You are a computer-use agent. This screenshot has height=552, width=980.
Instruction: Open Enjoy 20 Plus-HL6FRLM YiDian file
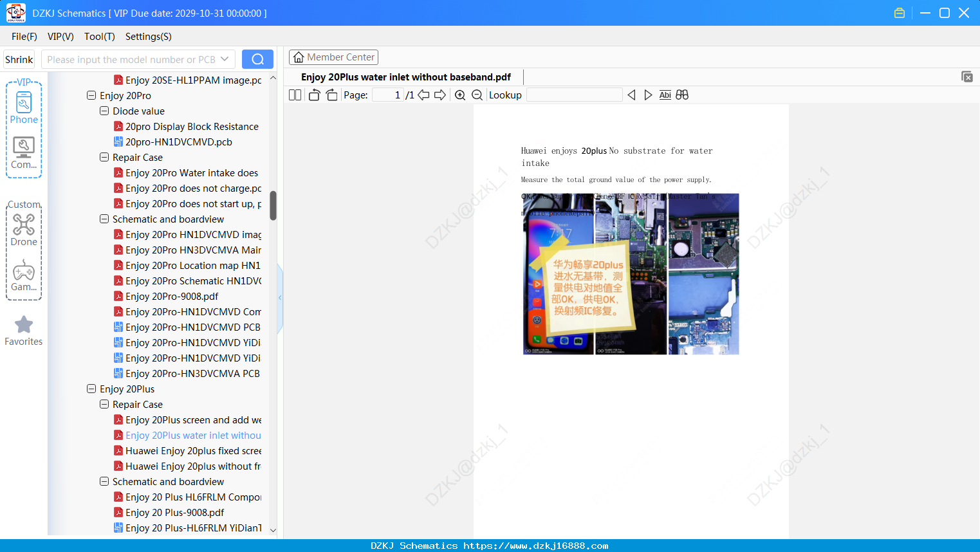(x=187, y=528)
